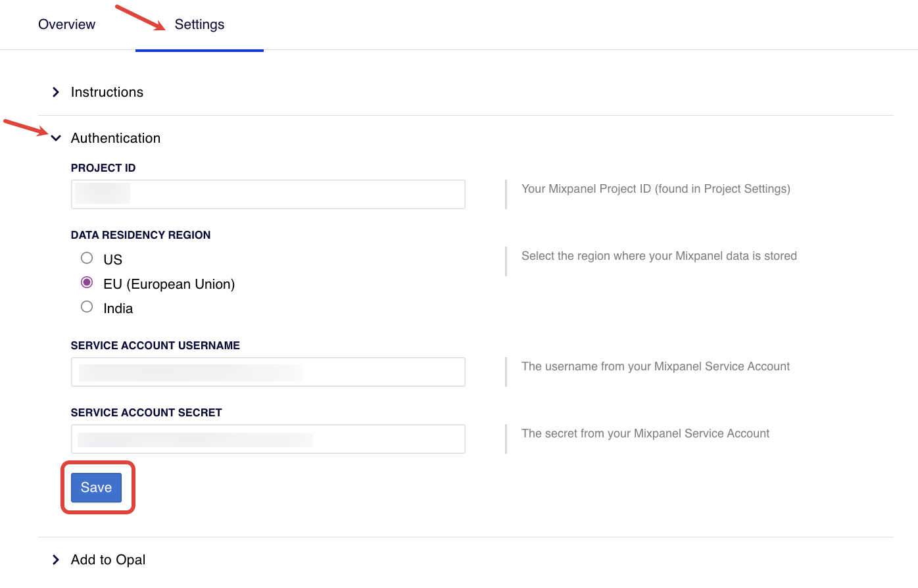The height and width of the screenshot is (588, 918).
Task: Click the PROJECT ID field label
Action: [x=103, y=168]
